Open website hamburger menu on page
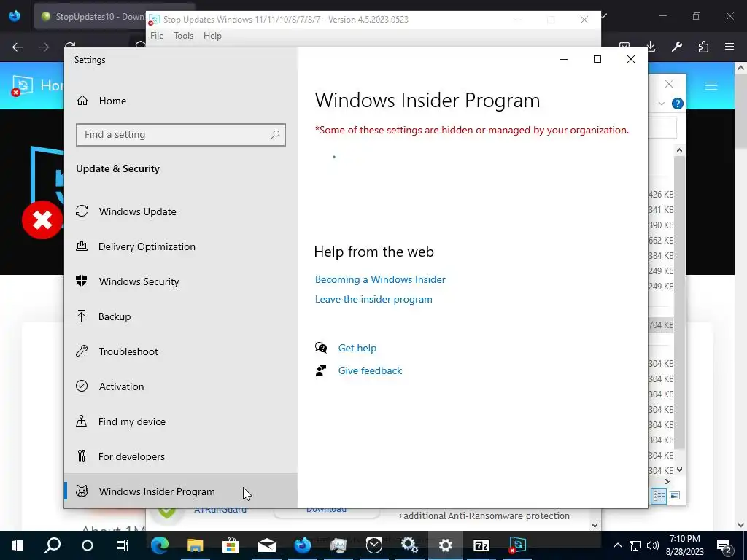Viewport: 747px width, 560px height. [x=711, y=86]
